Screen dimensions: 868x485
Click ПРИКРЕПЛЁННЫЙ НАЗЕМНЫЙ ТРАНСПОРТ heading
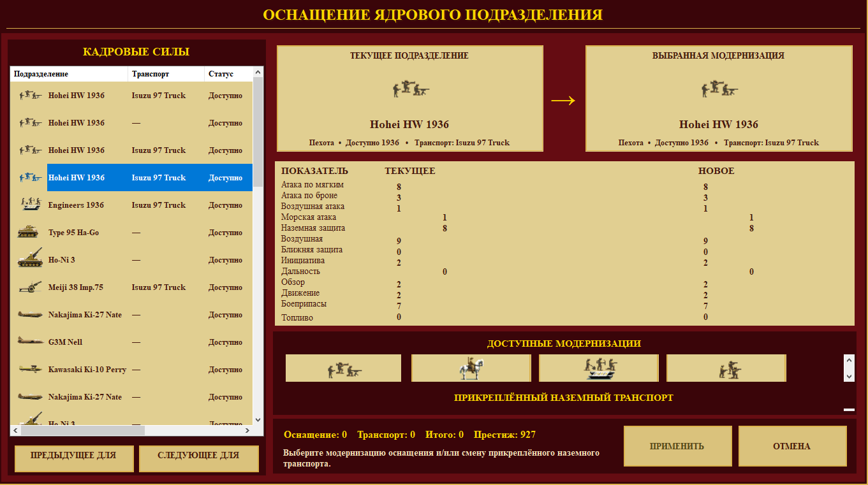564,398
